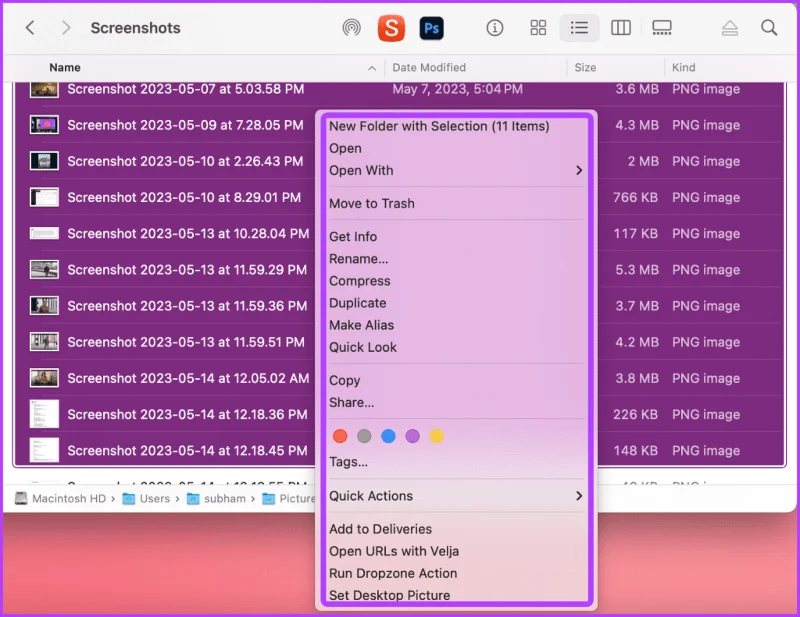Click the Pictures folder icon in path bar

tap(268, 499)
